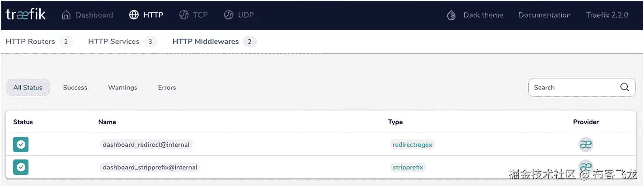The height and width of the screenshot is (187, 644).
Task: Click the HTTP globe icon
Action: (x=134, y=15)
